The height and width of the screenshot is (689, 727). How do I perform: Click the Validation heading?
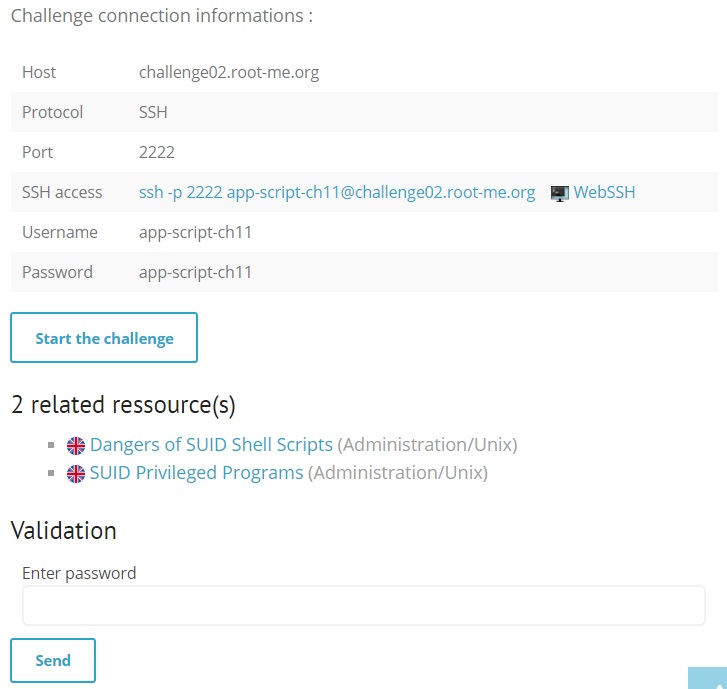[64, 530]
